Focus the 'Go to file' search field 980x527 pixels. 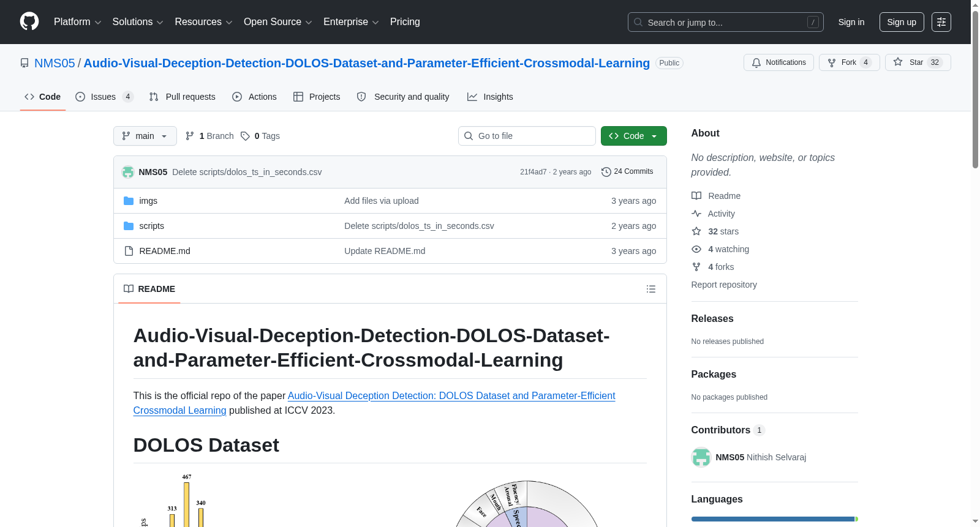pos(527,136)
